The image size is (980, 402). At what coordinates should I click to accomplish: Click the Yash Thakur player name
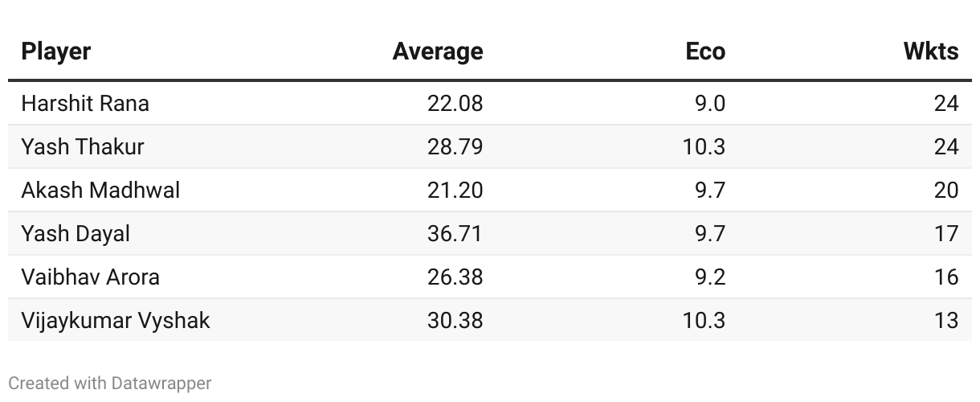click(x=83, y=147)
